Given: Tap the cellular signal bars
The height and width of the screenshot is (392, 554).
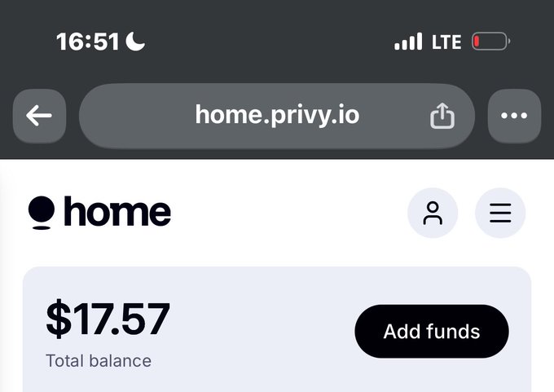Looking at the screenshot, I should [408, 42].
